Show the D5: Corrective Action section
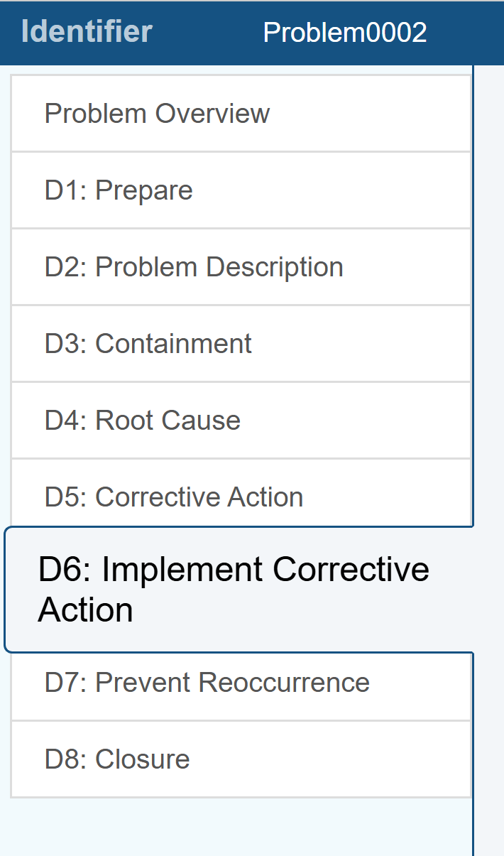504x856 pixels. click(173, 497)
